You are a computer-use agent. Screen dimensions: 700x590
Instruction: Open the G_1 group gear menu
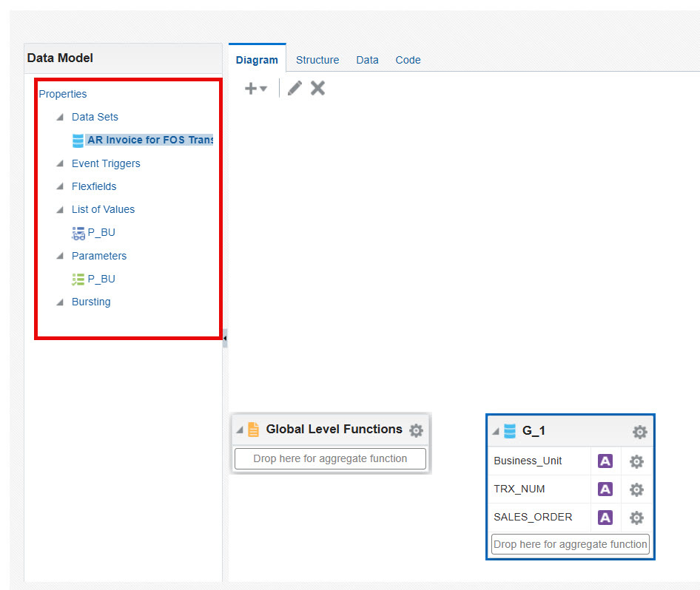(x=640, y=432)
